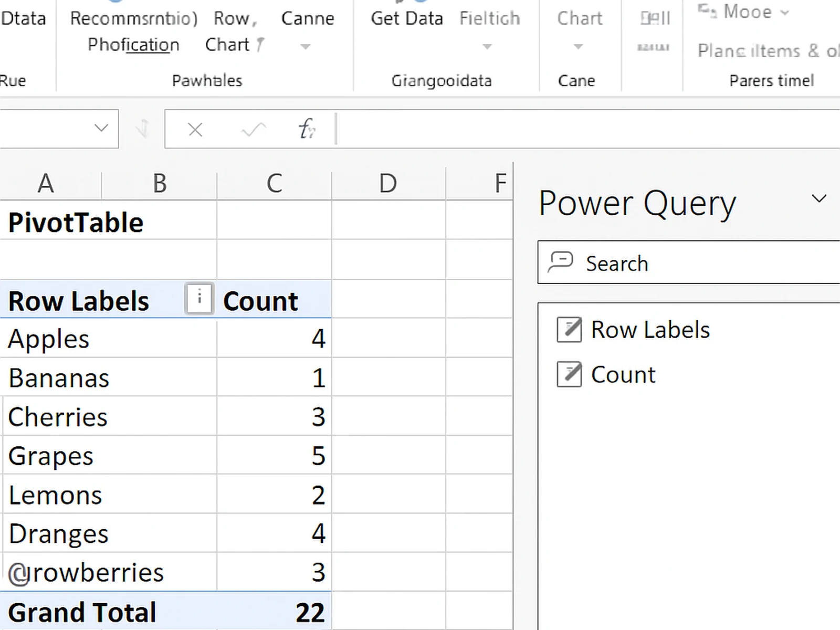Viewport: 840px width, 630px height.
Task: Toggle the Row Labels field checkbox
Action: tap(569, 330)
